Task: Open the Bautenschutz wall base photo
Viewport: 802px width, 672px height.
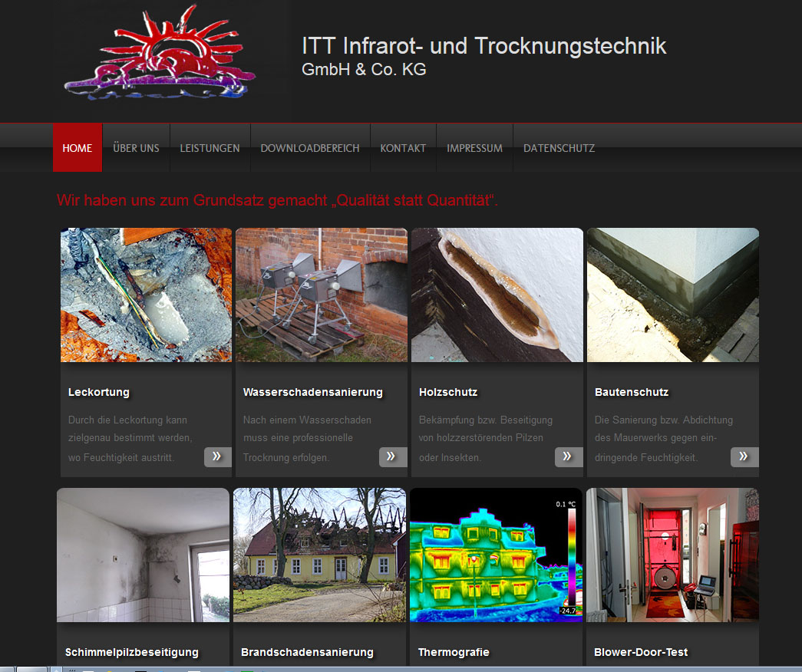Action: tap(673, 295)
